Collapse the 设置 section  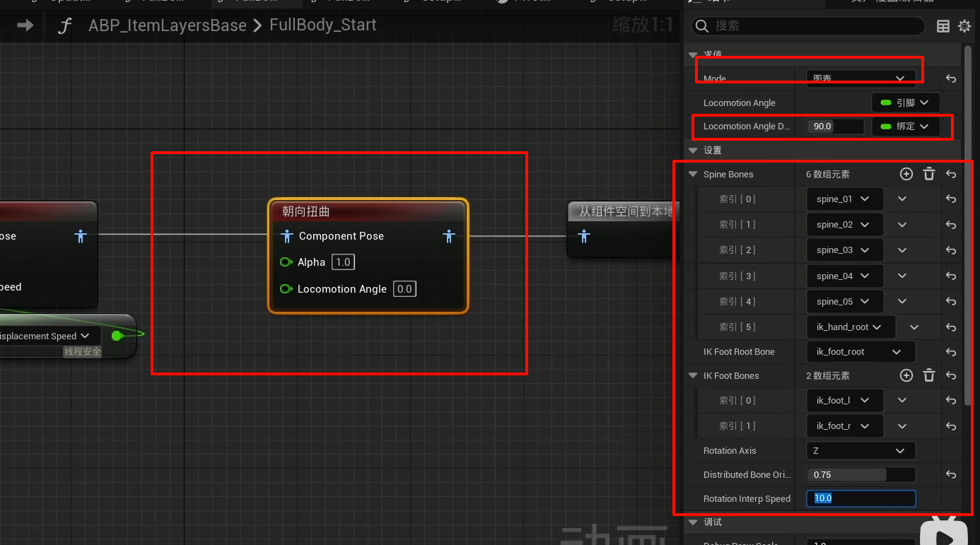(x=693, y=151)
